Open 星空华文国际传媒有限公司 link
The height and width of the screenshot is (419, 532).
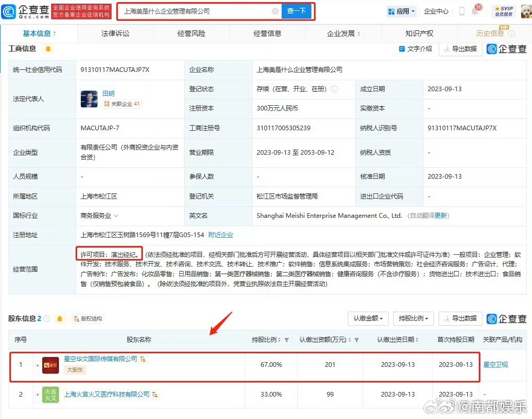[101, 359]
